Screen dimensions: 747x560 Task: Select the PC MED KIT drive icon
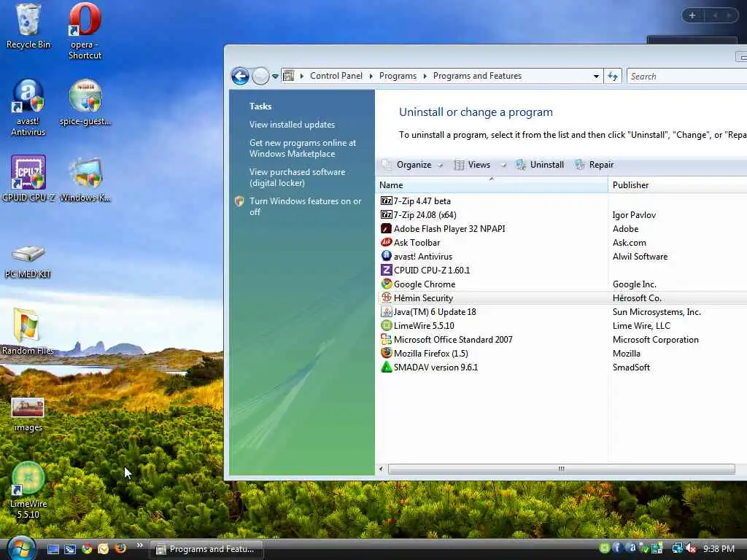(28, 261)
